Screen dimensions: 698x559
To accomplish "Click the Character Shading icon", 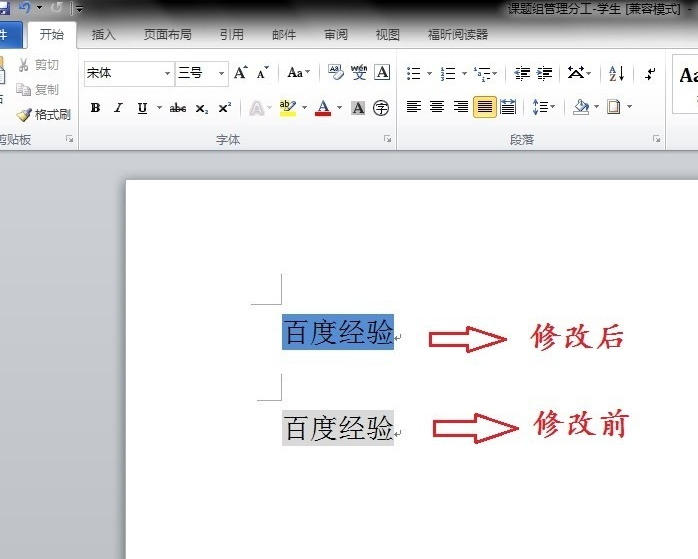I will point(358,108).
